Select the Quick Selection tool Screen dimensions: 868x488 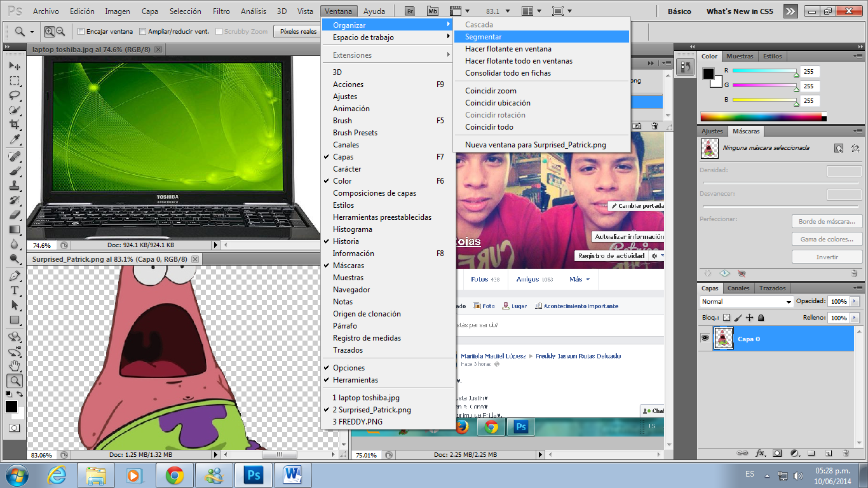point(14,110)
